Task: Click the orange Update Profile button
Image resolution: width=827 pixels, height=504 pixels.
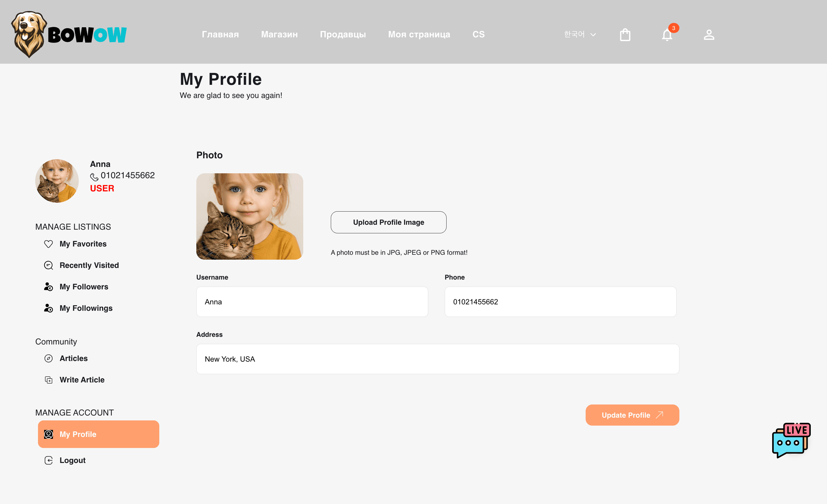Action: (632, 415)
